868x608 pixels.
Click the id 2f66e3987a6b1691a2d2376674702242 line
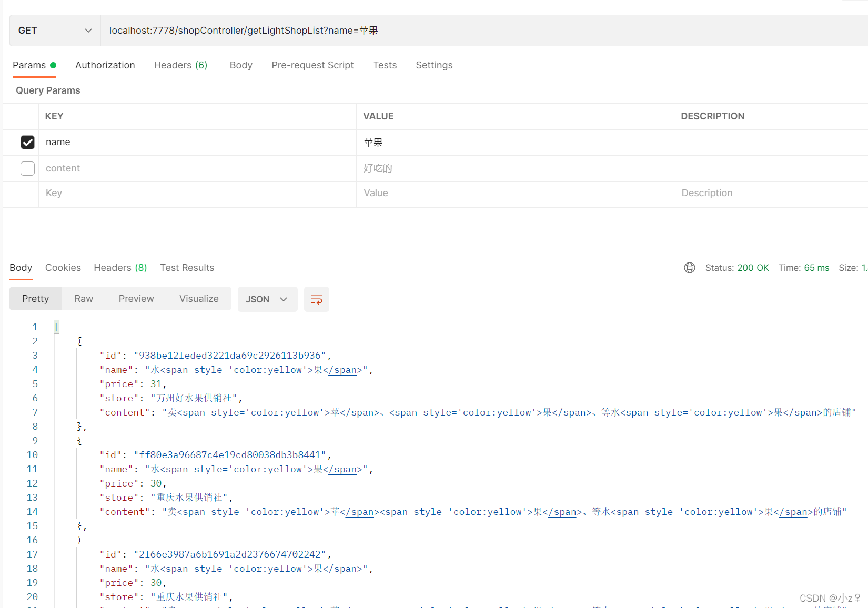click(216, 554)
